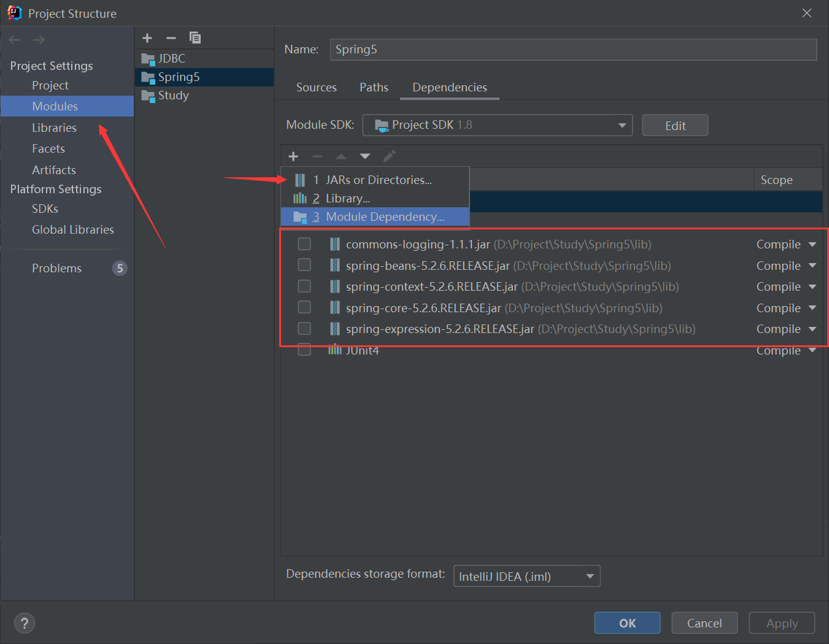Screen dimensions: 829x644
Task: Move dependency down with arrow icon
Action: (365, 156)
